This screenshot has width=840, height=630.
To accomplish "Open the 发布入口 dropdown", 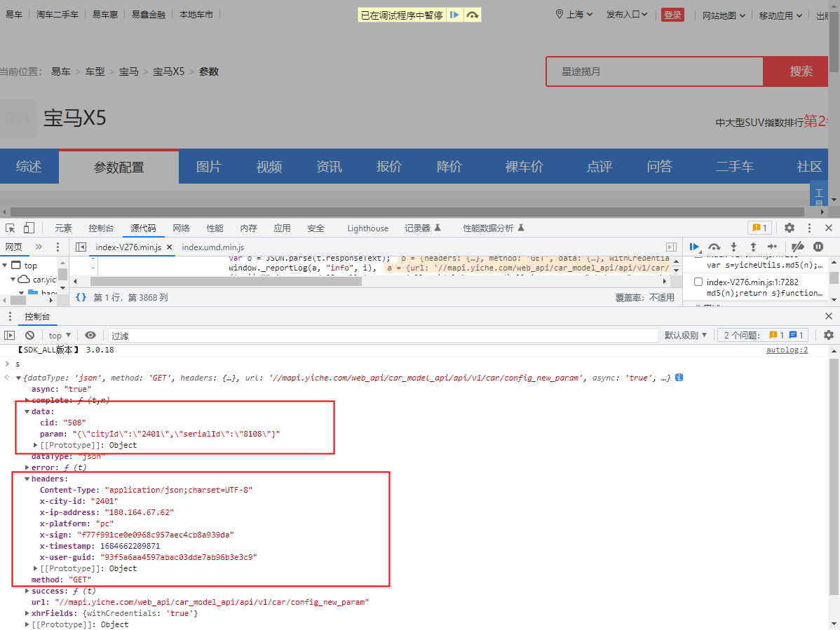I will point(627,15).
